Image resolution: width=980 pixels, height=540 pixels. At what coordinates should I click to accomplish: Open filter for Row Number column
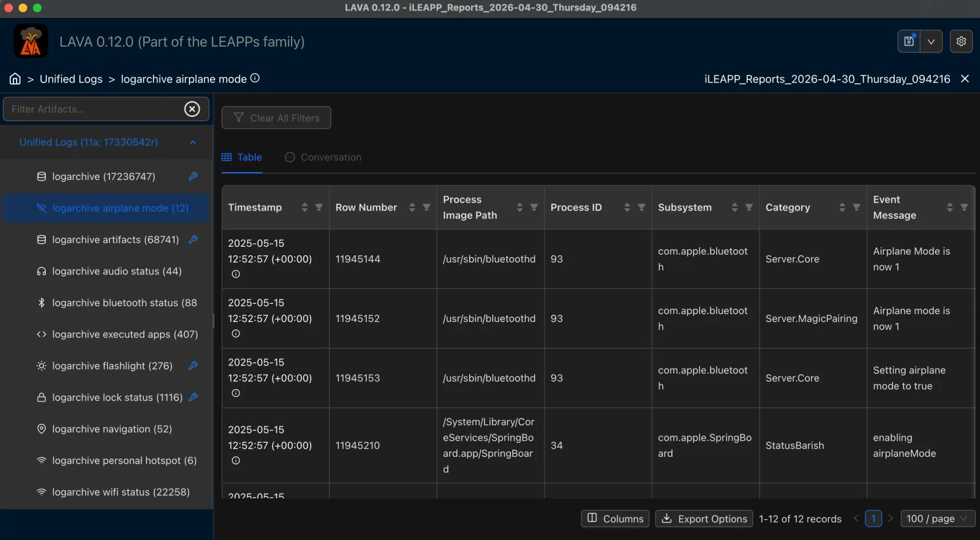(427, 208)
